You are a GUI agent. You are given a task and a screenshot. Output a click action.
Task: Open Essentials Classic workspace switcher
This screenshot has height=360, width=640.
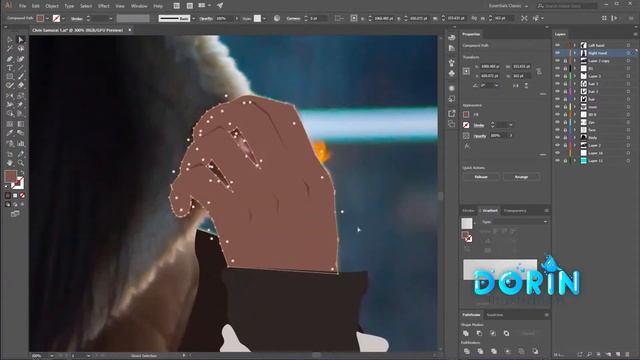[x=509, y=6]
